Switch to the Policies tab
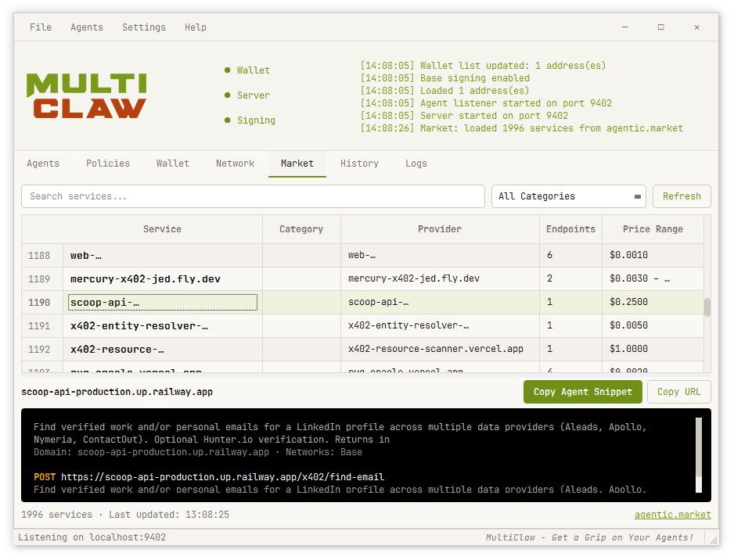The width and height of the screenshot is (734, 560). (108, 163)
